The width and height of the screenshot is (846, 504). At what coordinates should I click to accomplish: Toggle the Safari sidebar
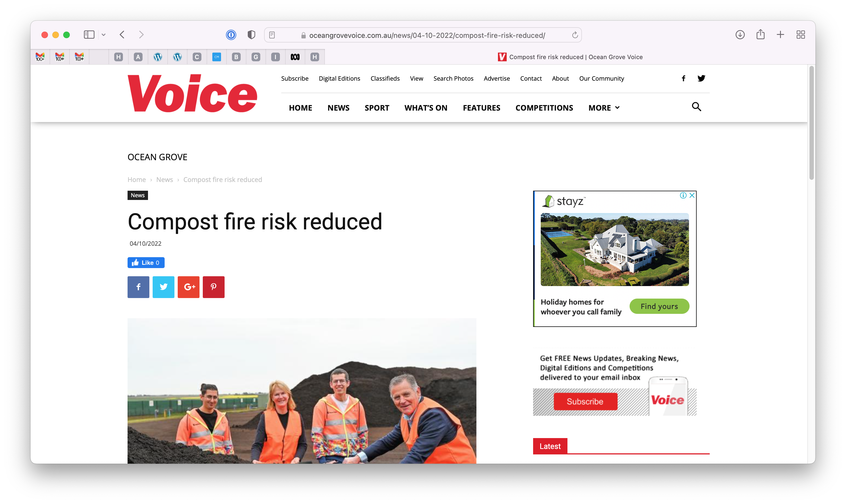pyautogui.click(x=89, y=35)
